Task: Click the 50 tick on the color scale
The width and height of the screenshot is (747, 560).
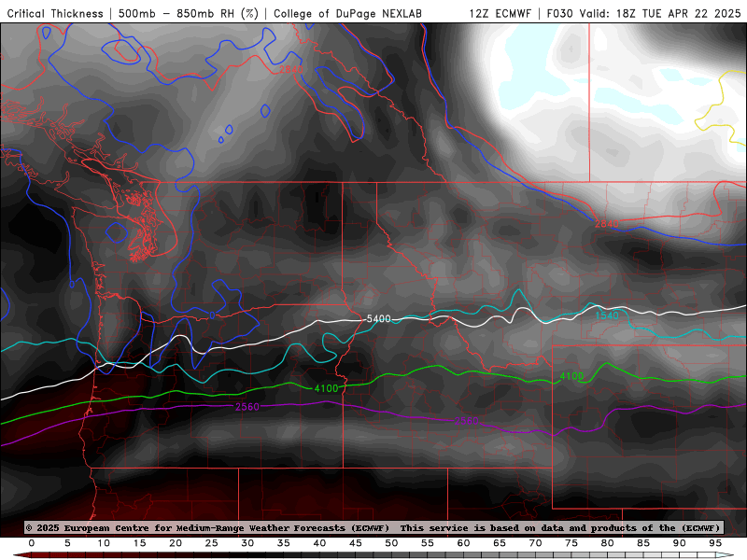Action: 391,543
